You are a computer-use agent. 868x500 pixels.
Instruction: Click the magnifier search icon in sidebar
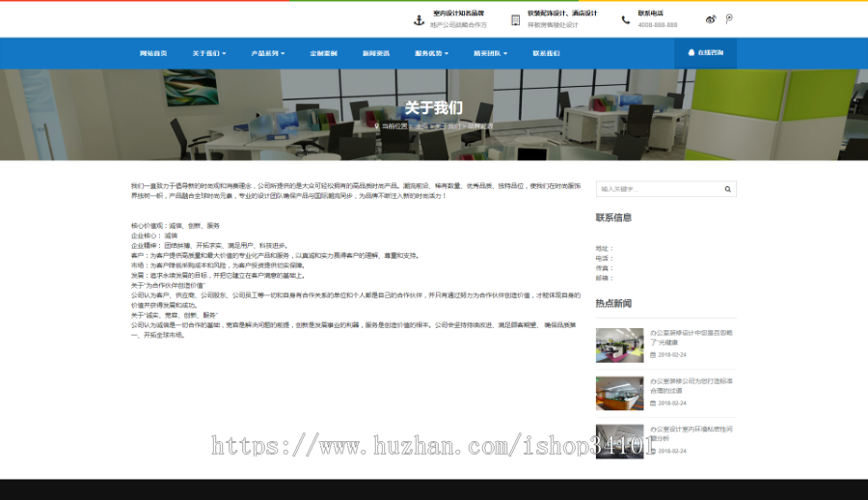728,189
